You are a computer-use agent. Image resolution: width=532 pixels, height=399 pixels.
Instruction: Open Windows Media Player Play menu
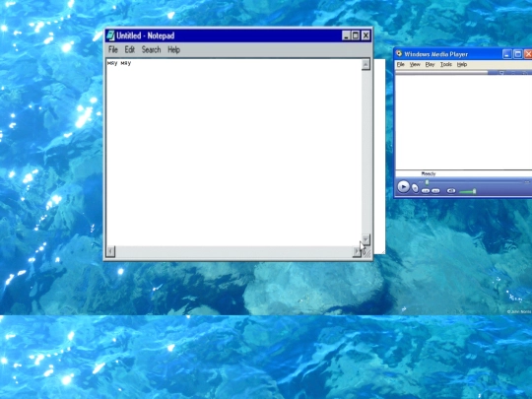coord(430,64)
